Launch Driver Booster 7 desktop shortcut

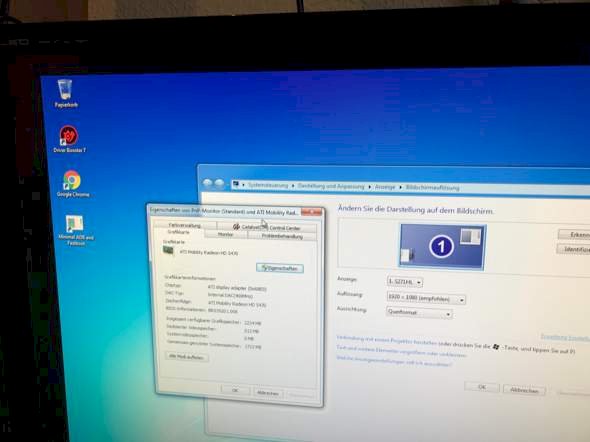click(69, 139)
